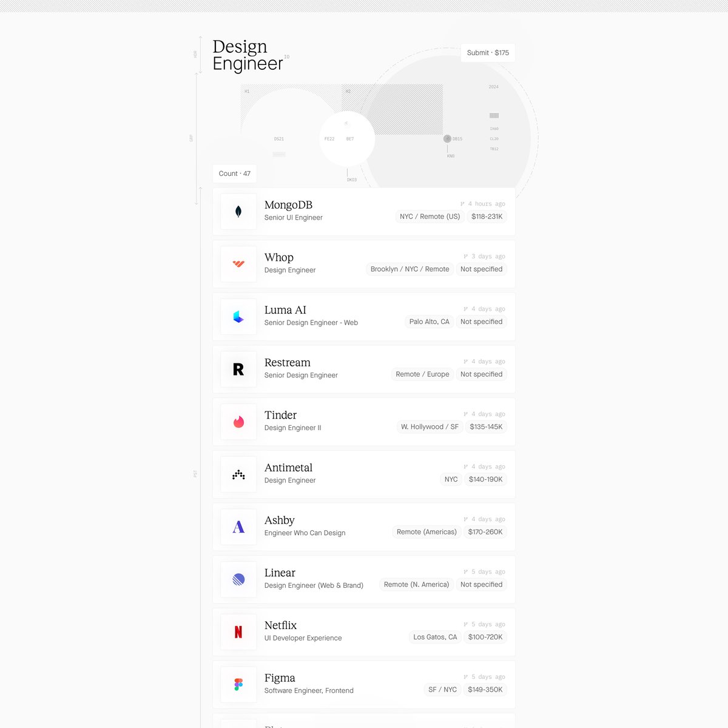Click the Linear logo icon
Image resolution: width=728 pixels, height=728 pixels.
(238, 579)
